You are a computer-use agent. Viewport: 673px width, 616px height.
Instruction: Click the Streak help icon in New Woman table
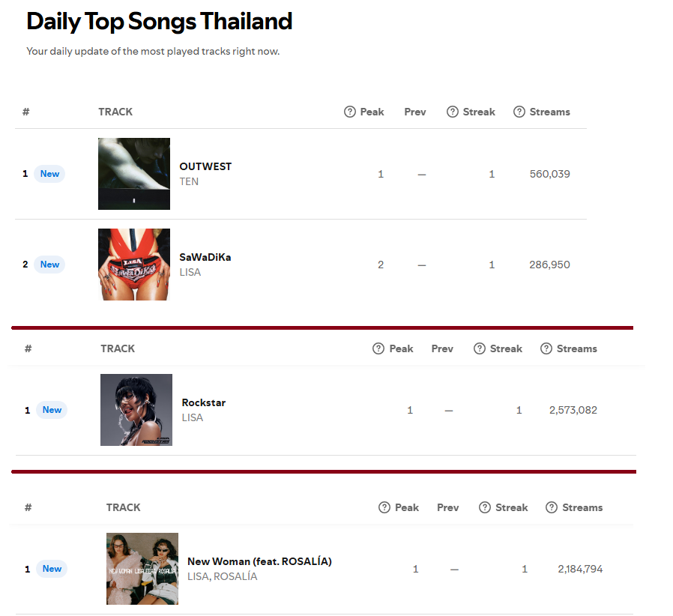point(485,507)
